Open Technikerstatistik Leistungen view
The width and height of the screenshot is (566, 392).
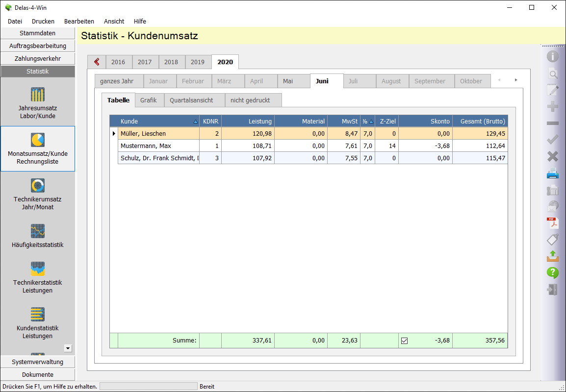38,277
